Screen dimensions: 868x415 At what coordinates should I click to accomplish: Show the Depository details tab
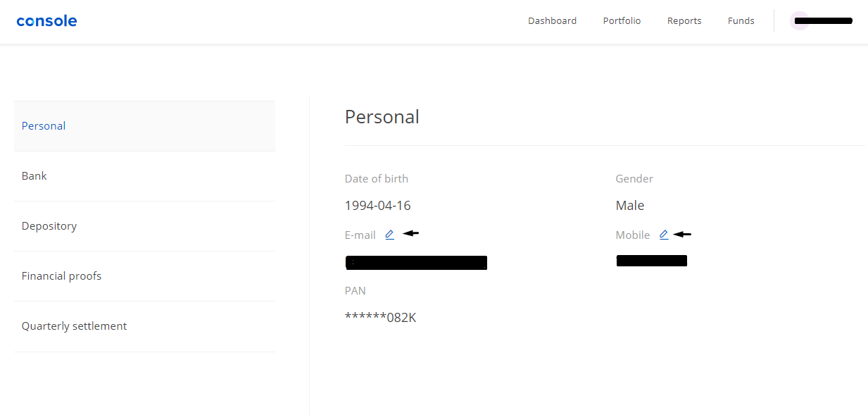pos(144,226)
